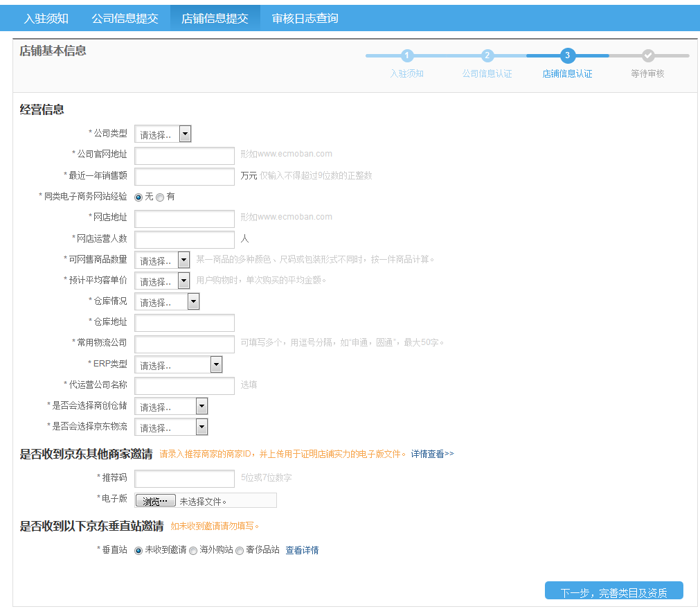Click step 3 shop info circle
Image resolution: width=700 pixels, height=609 pixels.
tap(568, 55)
